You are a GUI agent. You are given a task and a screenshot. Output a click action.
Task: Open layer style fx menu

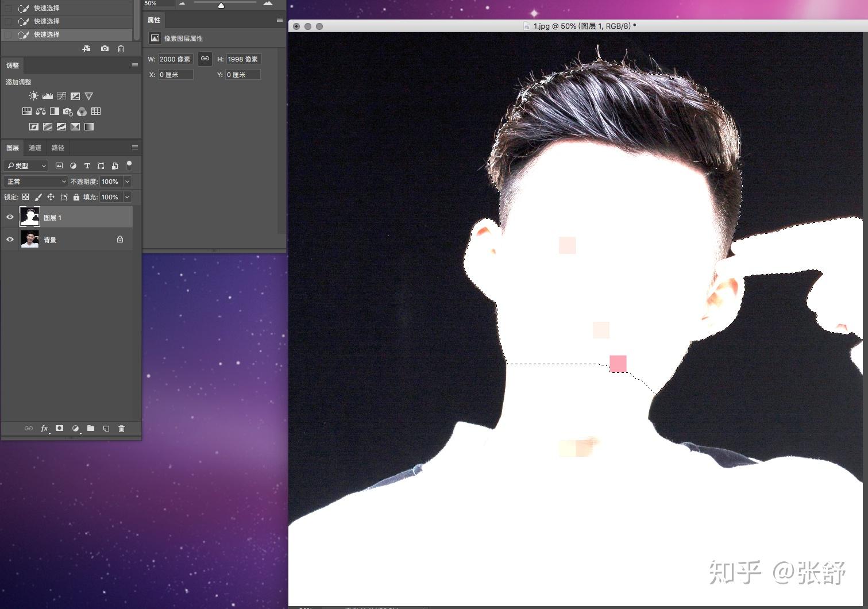[44, 428]
